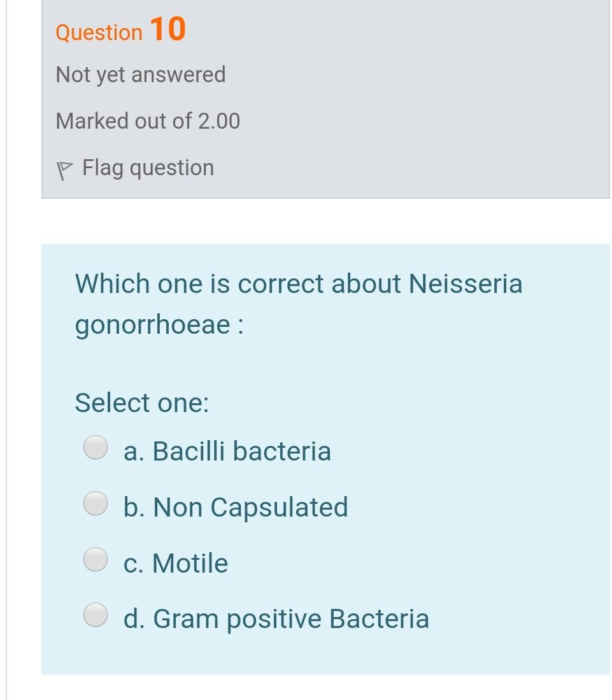Select radio button for option b
This screenshot has height=700, width=612.
[96, 503]
